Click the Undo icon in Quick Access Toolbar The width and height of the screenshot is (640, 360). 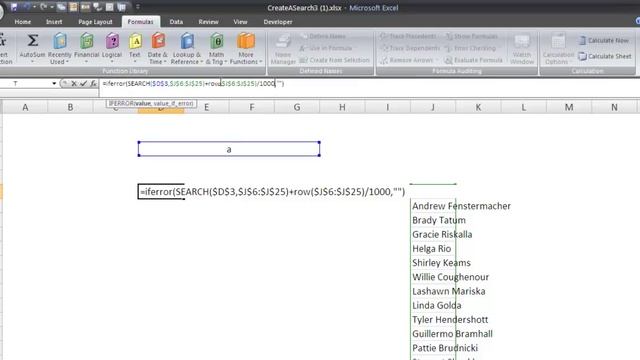tap(27, 7)
